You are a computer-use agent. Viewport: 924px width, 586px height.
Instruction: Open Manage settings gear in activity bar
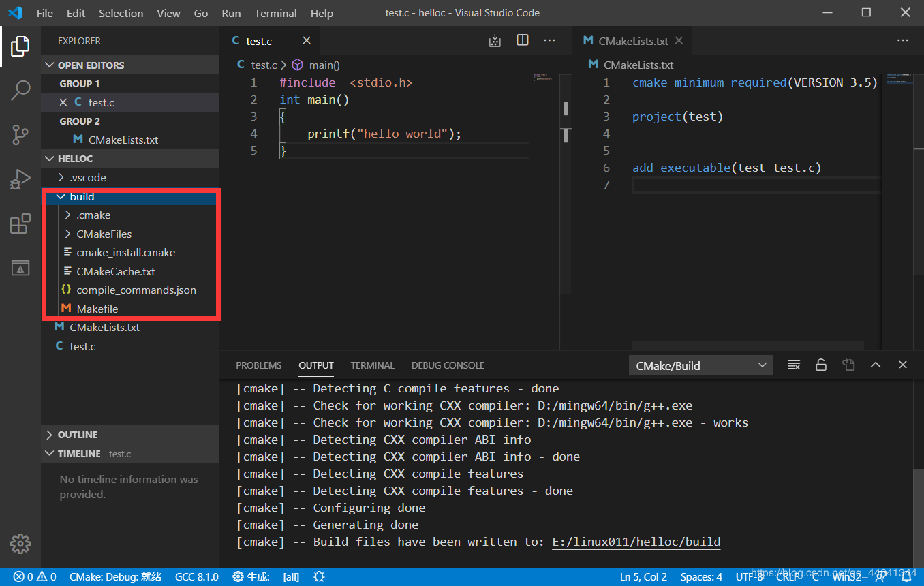tap(20, 544)
